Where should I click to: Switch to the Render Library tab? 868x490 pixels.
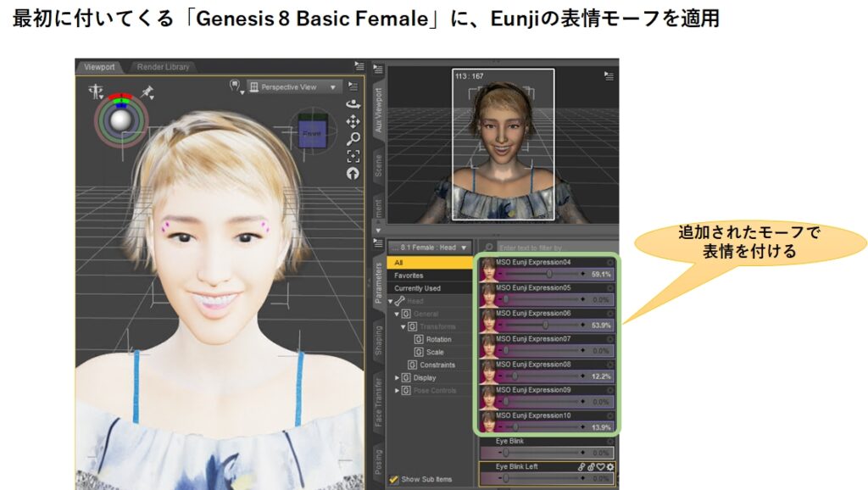163,67
